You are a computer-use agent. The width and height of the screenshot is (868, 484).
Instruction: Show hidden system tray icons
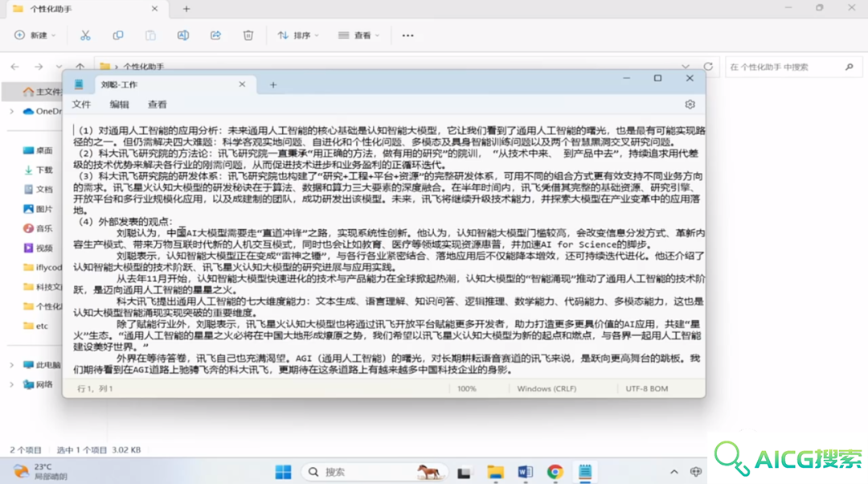click(x=674, y=472)
